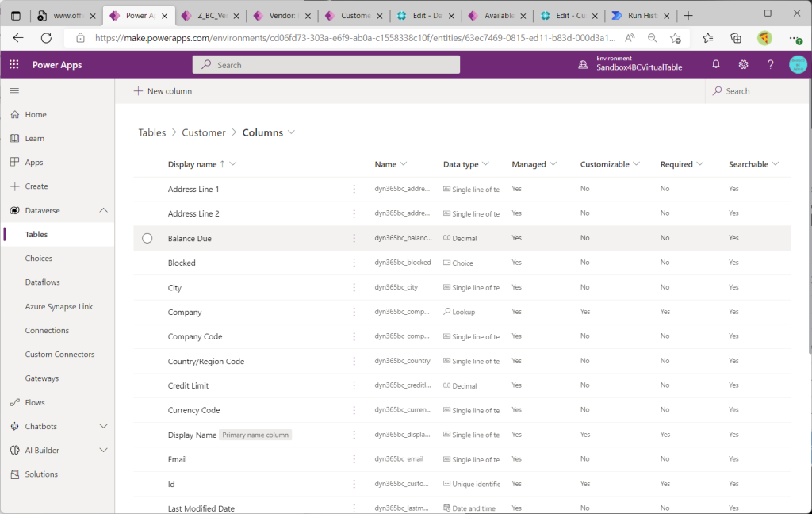Open more options for Id row

(x=354, y=484)
